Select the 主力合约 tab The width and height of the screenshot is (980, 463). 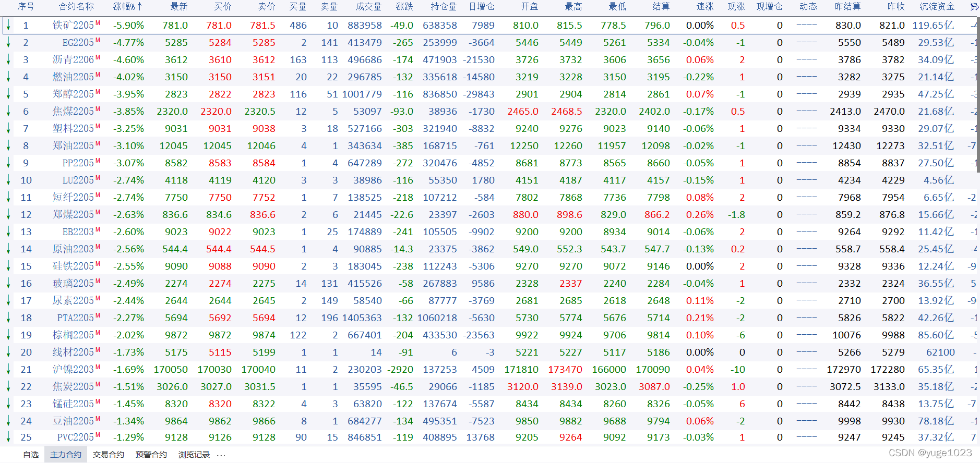pos(66,455)
